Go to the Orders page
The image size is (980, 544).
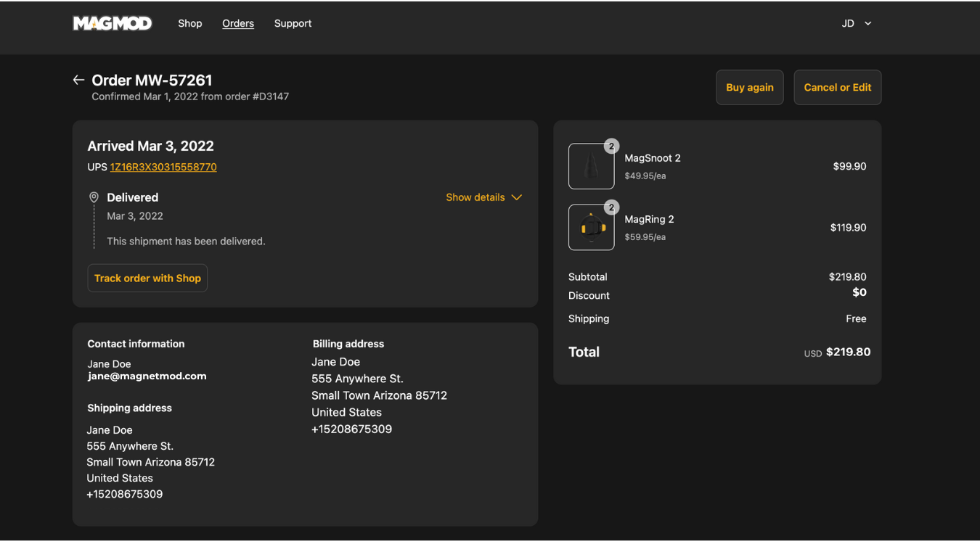pyautogui.click(x=238, y=23)
